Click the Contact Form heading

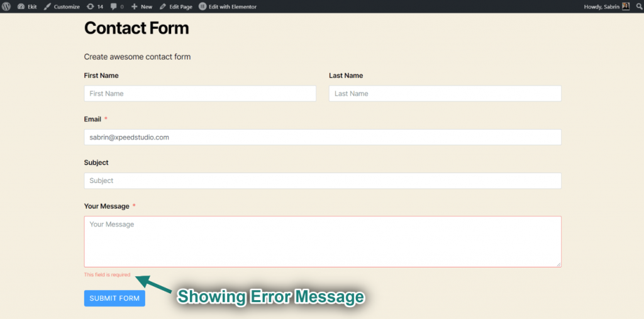click(136, 28)
